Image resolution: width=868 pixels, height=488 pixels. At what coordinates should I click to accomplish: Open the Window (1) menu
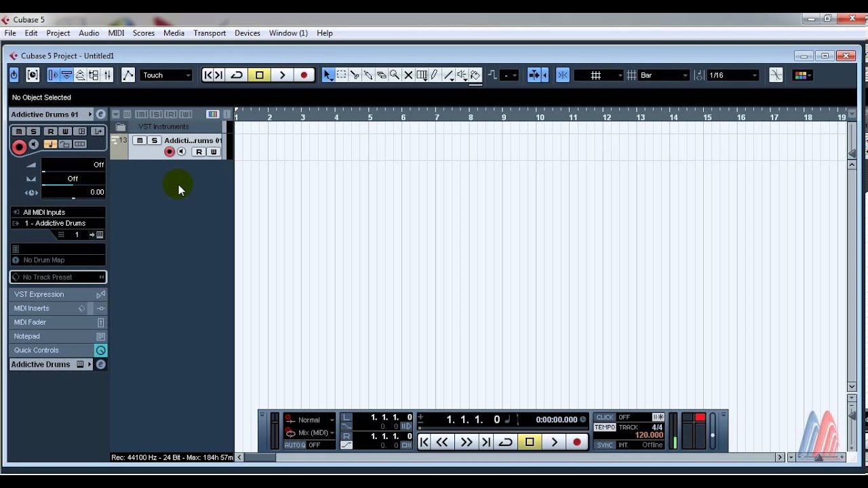(x=288, y=33)
